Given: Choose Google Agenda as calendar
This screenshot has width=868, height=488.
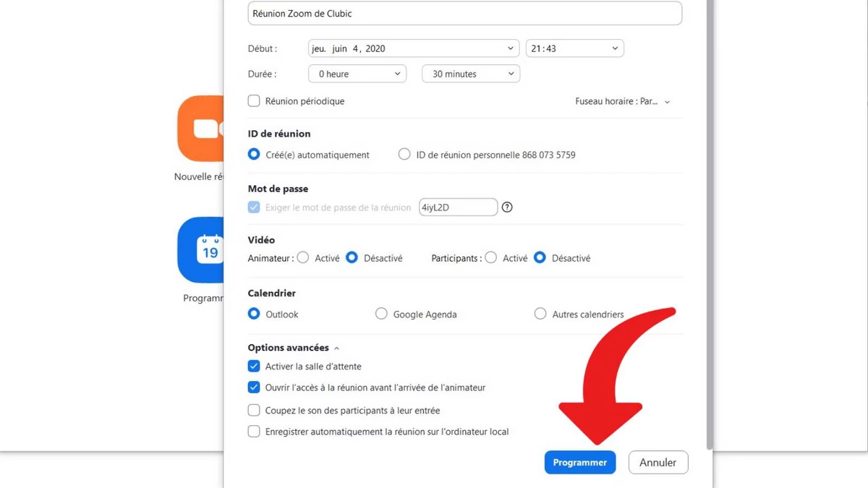Looking at the screenshot, I should click(381, 314).
